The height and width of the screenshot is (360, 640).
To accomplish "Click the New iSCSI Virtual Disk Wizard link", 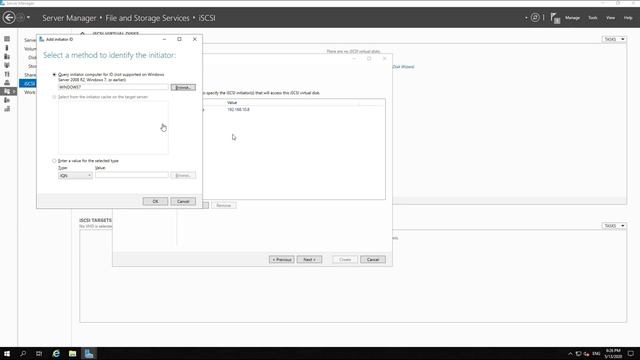I will (x=403, y=67).
